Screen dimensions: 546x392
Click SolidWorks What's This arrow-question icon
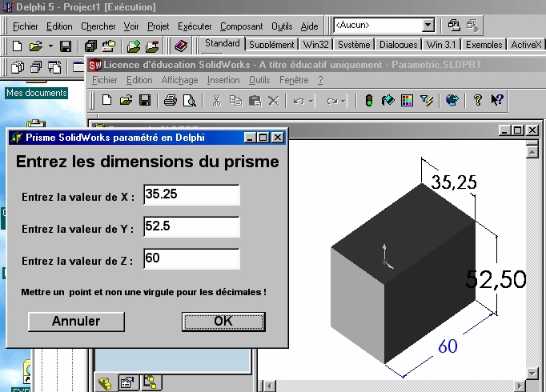[x=497, y=100]
